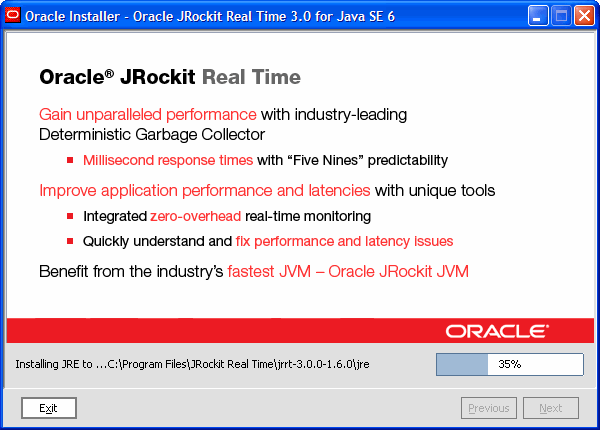Click 'Gain unparalleled performance' text
This screenshot has width=600, height=430.
coord(148,114)
